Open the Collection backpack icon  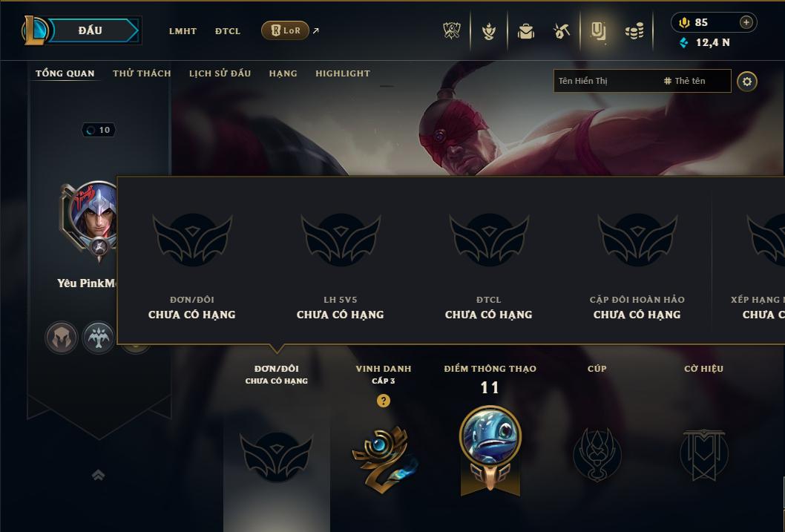pyautogui.click(x=525, y=31)
